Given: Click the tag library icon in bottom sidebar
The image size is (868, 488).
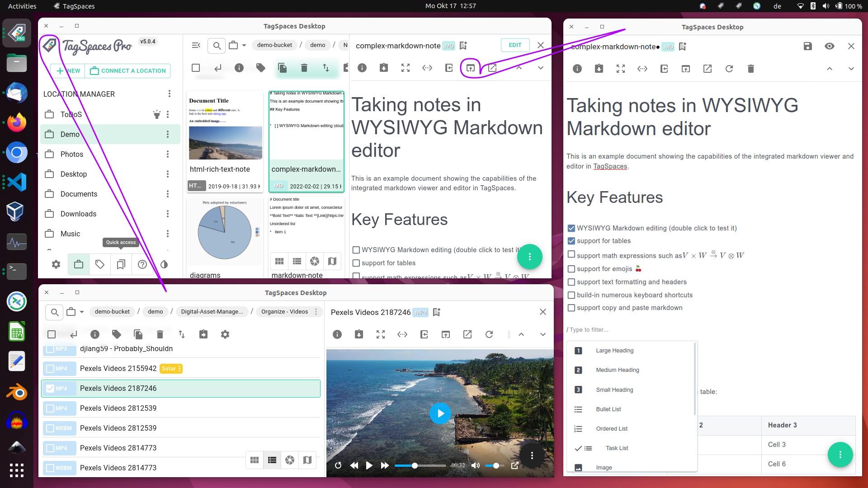Looking at the screenshot, I should (100, 264).
